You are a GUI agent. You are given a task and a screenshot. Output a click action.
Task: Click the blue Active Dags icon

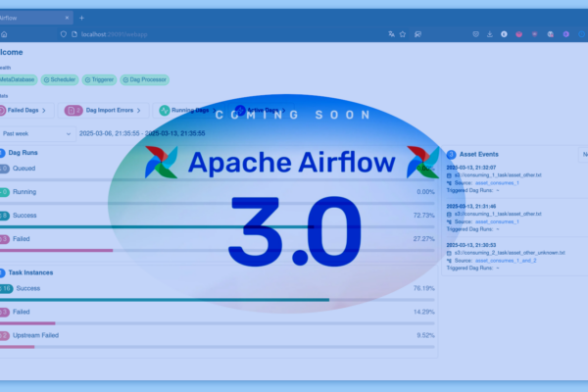click(240, 110)
